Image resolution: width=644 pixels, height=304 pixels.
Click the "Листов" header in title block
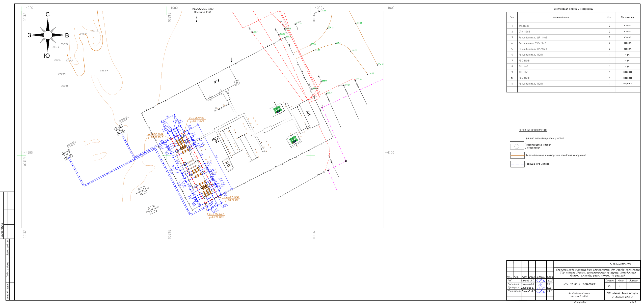633,281
